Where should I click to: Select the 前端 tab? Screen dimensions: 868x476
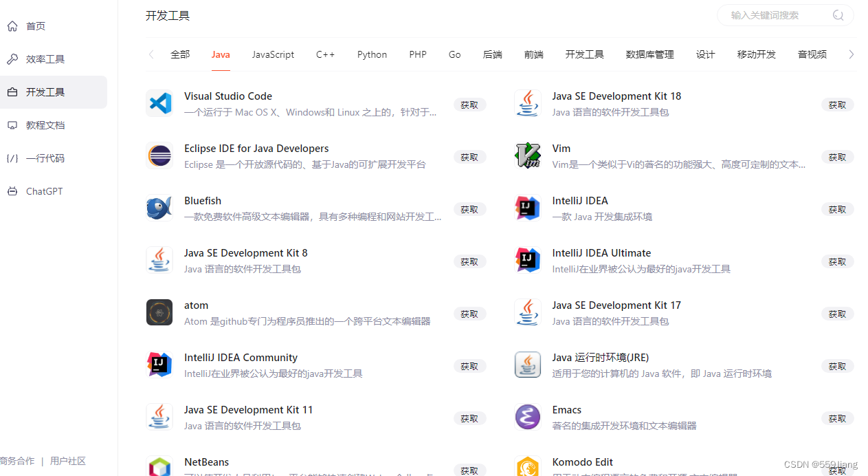click(533, 54)
